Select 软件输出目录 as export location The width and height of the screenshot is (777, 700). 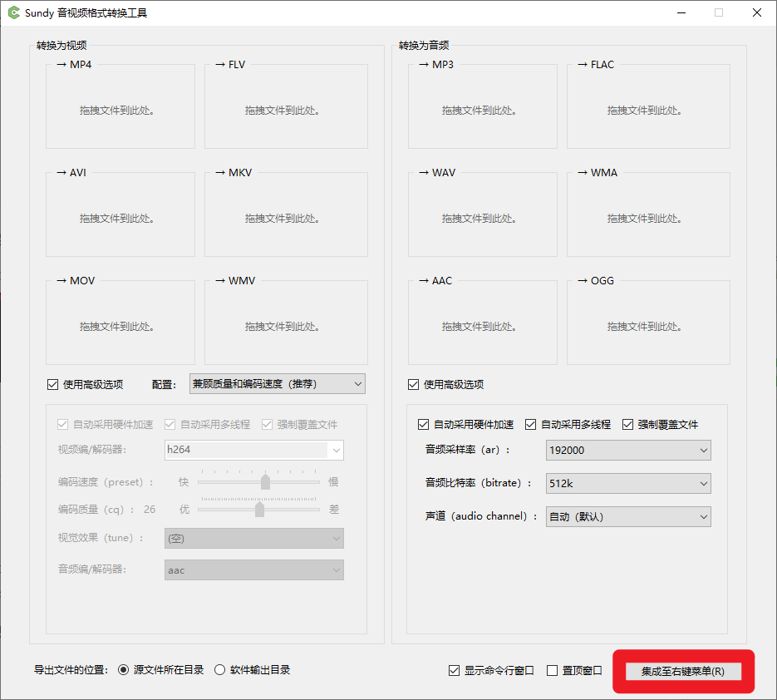219,670
